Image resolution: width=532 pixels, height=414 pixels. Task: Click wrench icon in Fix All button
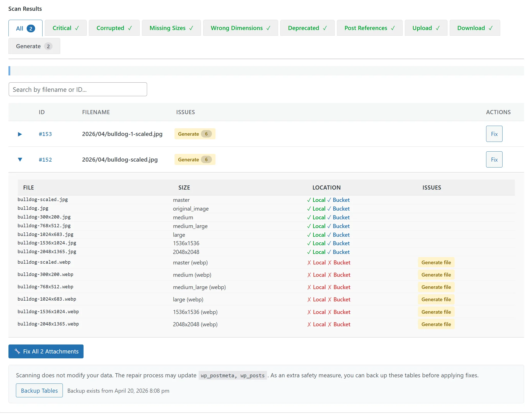pyautogui.click(x=17, y=351)
